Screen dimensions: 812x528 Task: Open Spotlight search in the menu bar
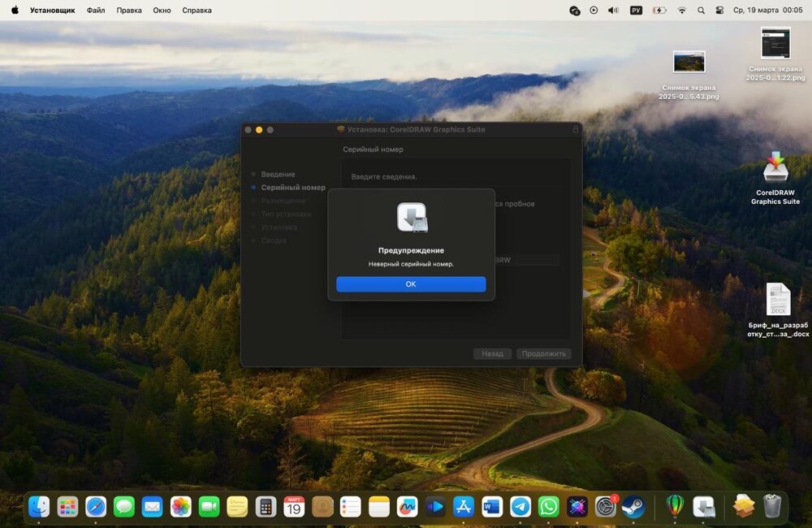701,10
